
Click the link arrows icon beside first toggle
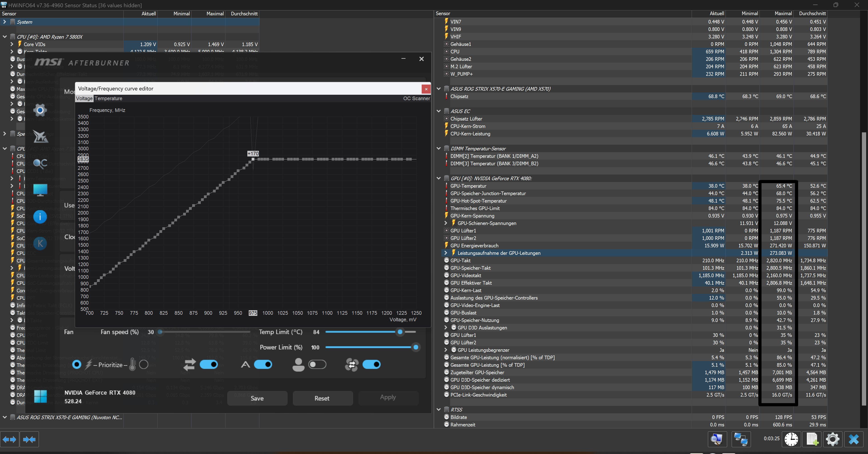(x=189, y=364)
